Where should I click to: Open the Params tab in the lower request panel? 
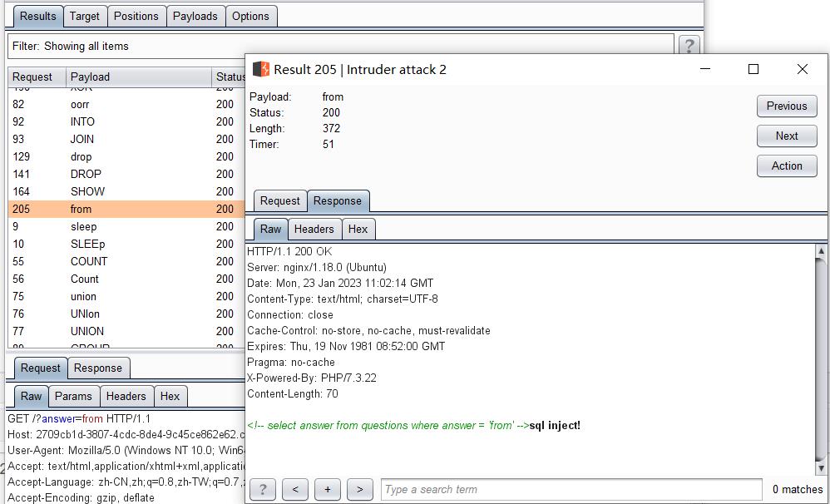[73, 396]
